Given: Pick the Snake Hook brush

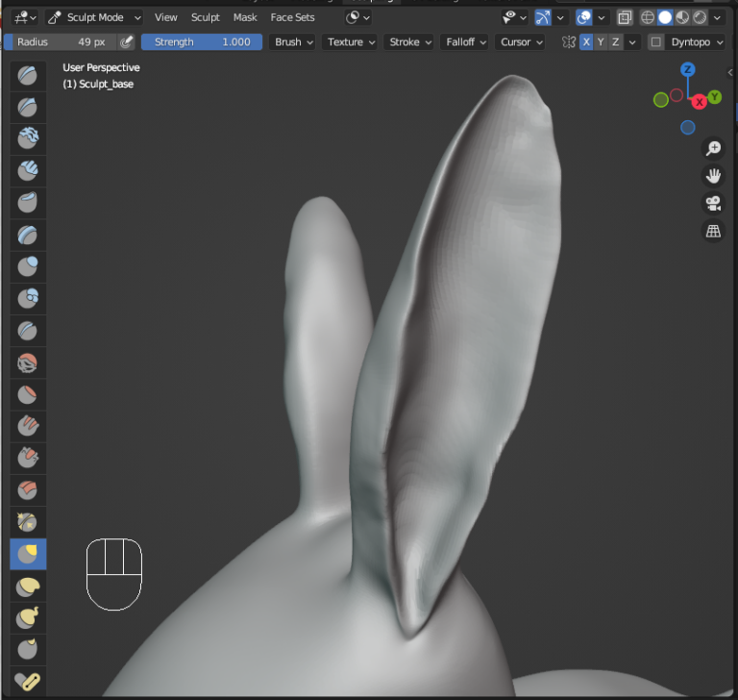Looking at the screenshot, I should pos(28,618).
